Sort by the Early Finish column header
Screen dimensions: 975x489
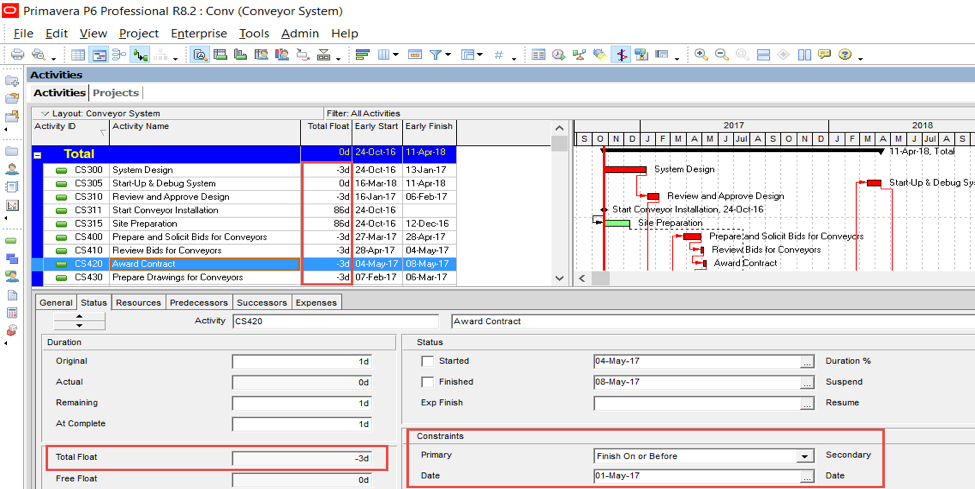[429, 132]
